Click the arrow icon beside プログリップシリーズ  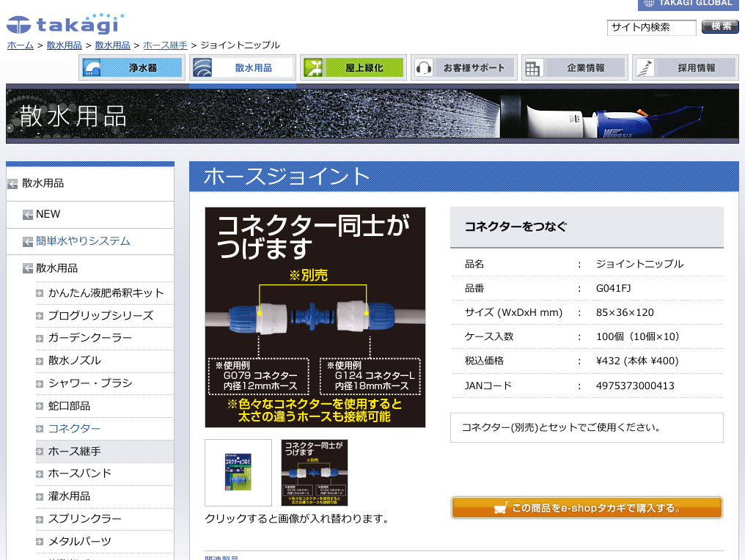[40, 316]
